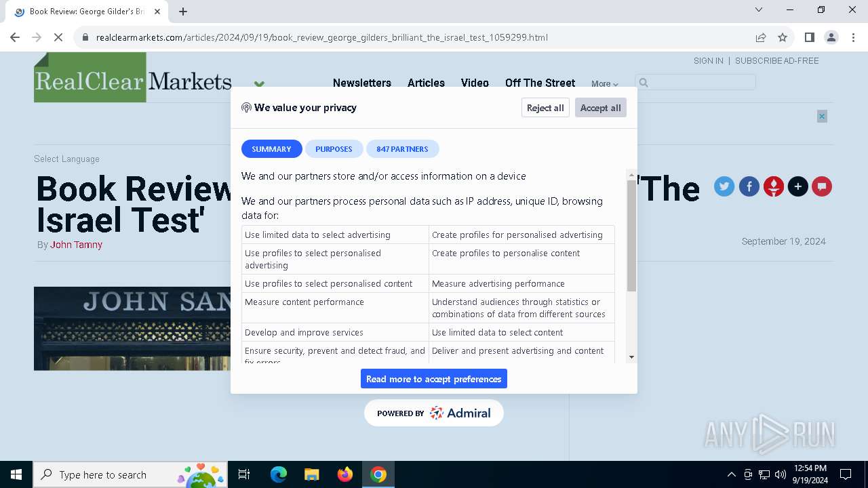Open Select Language option

pyautogui.click(x=66, y=159)
